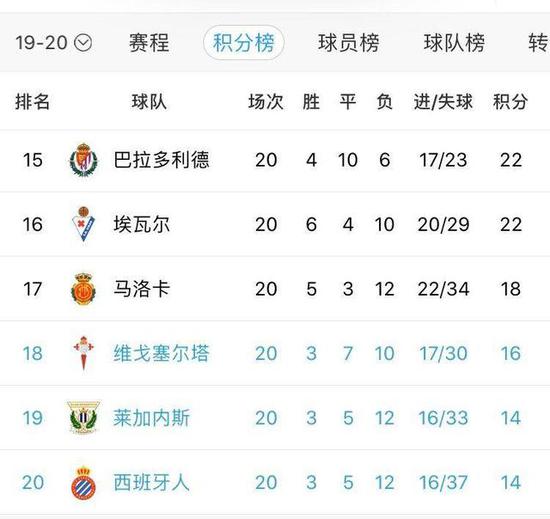
Task: Open the 19-20 season dropdown
Action: pos(54,43)
